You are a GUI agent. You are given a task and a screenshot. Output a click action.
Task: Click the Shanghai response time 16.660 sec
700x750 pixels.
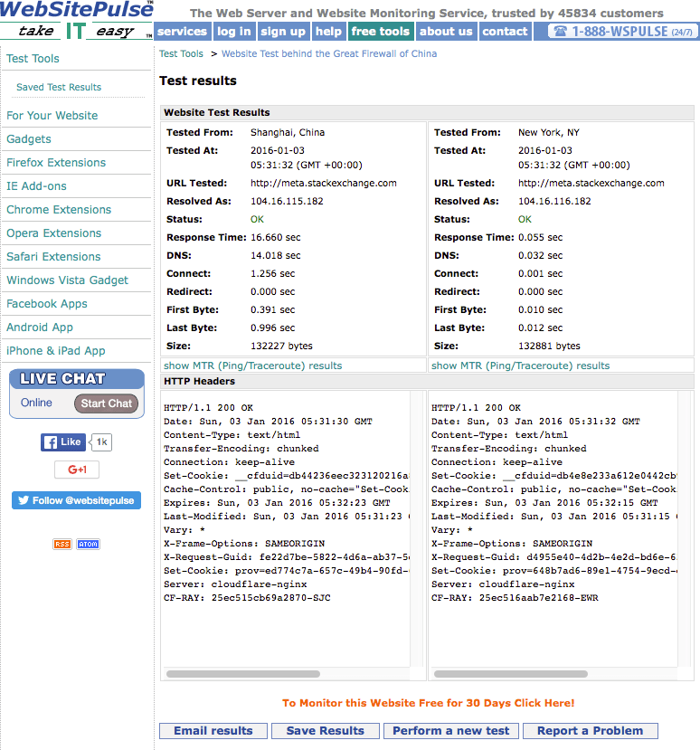276,238
